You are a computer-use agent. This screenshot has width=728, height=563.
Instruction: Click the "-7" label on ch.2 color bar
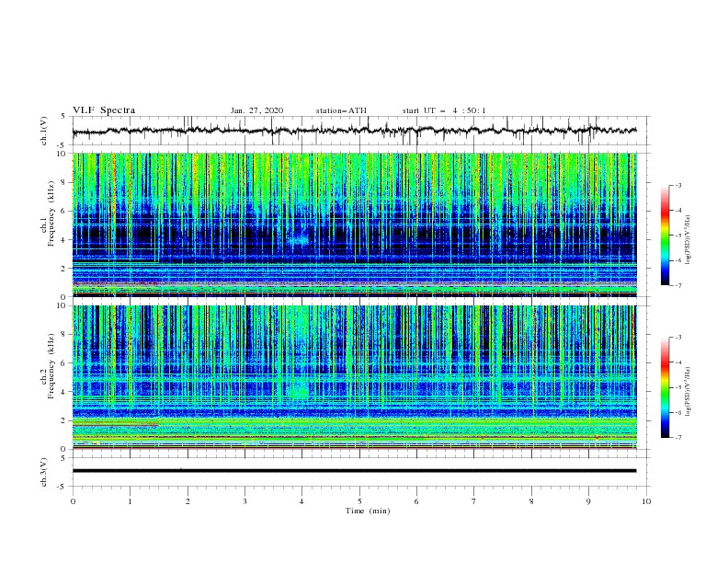click(x=678, y=438)
